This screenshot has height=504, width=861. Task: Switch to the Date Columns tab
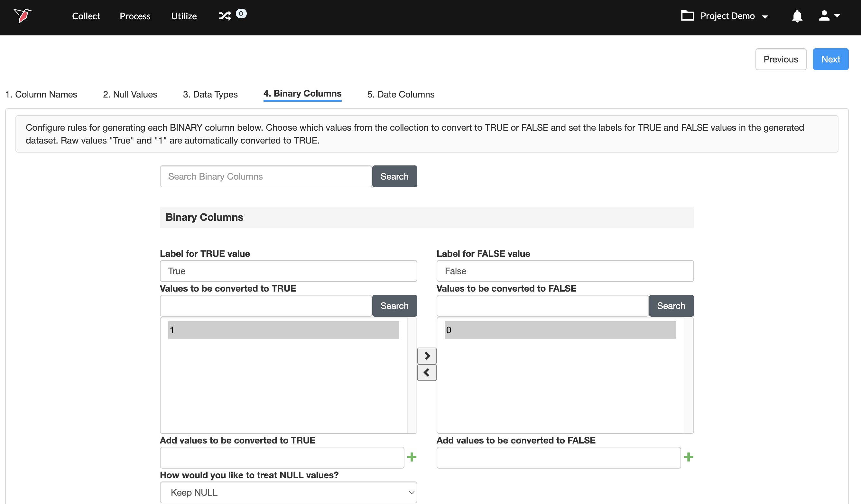point(401,94)
